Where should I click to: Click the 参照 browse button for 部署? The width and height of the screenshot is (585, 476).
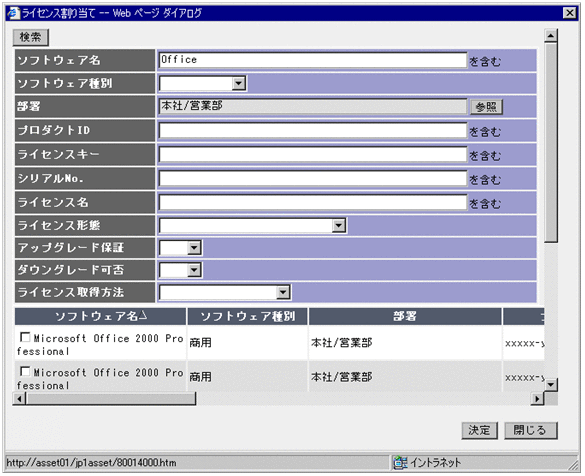[486, 107]
